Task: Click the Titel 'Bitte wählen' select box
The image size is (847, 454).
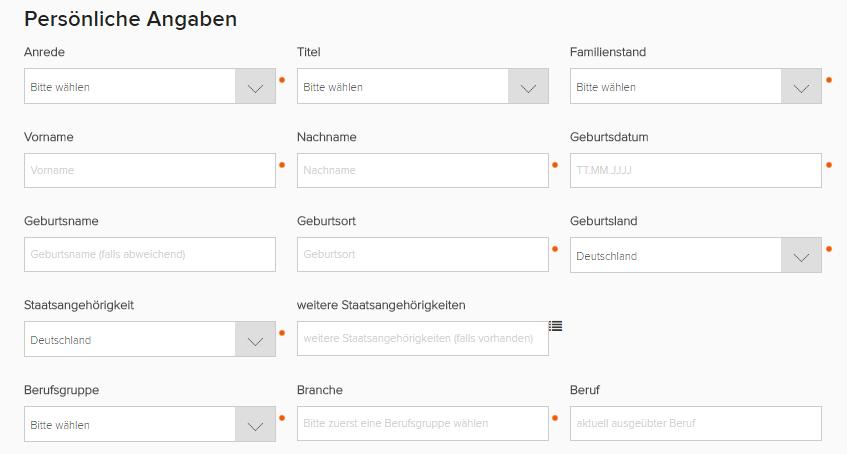Action: (402, 87)
